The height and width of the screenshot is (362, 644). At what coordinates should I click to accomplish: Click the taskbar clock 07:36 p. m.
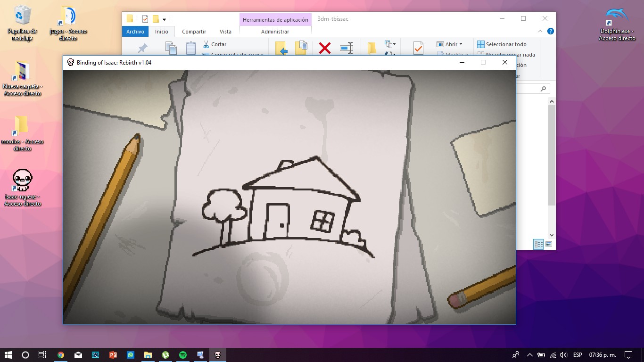click(603, 355)
